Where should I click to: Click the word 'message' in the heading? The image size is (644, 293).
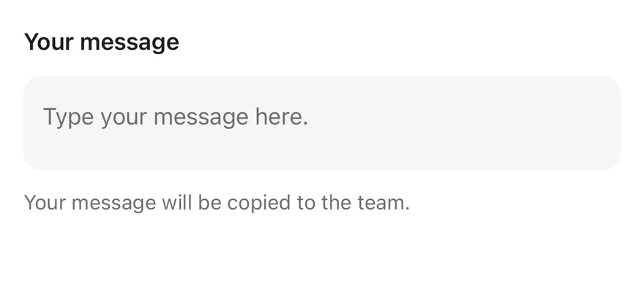pyautogui.click(x=130, y=42)
